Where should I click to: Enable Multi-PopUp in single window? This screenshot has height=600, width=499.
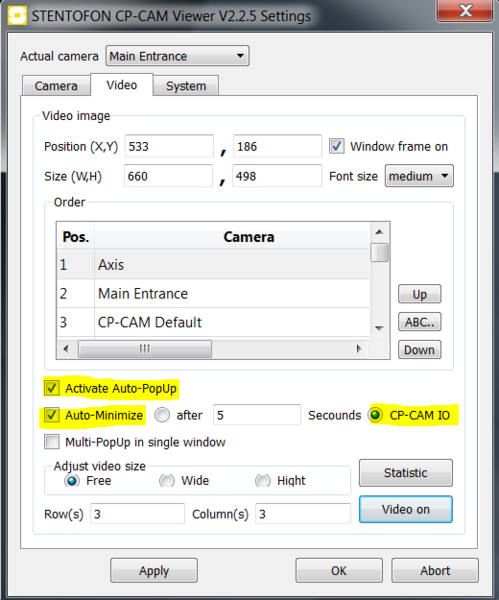(x=52, y=442)
